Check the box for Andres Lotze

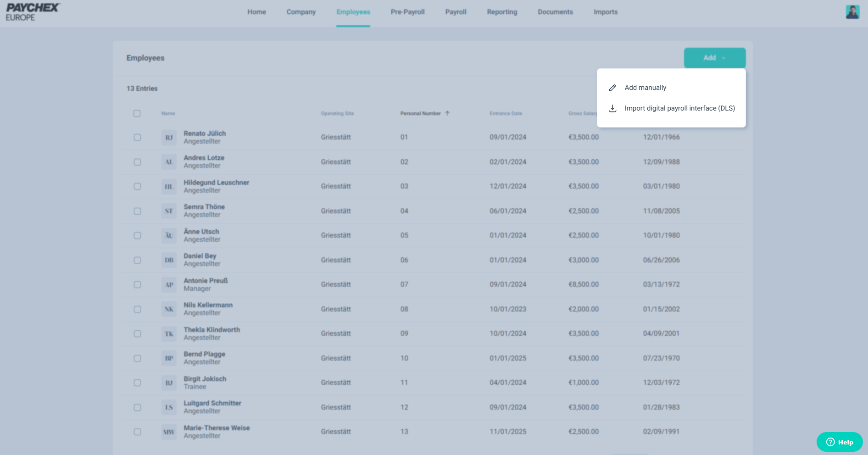pyautogui.click(x=137, y=162)
